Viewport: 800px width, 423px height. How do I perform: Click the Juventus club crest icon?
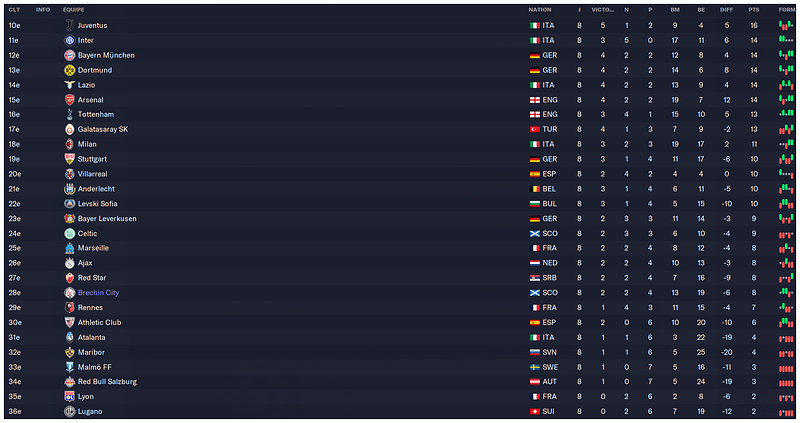click(69, 25)
